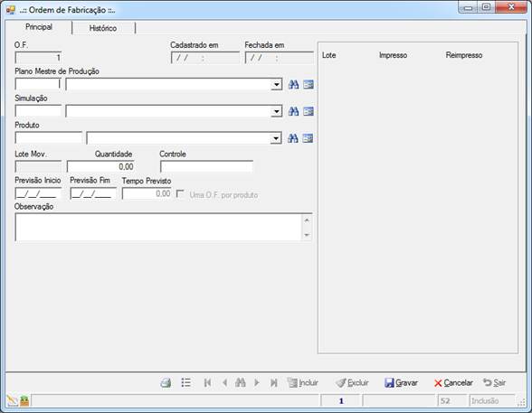Image resolution: width=532 pixels, height=413 pixels.
Task: Go to last record navigation arrow
Action: click(x=273, y=382)
